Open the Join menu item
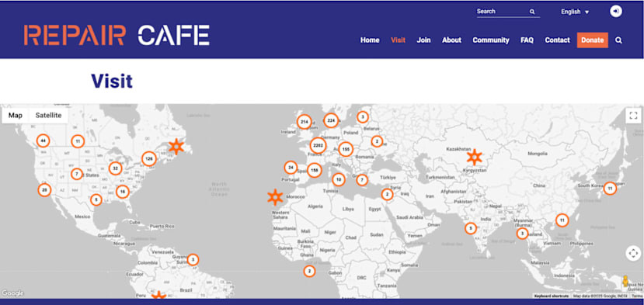The image size is (644, 305). coord(423,40)
